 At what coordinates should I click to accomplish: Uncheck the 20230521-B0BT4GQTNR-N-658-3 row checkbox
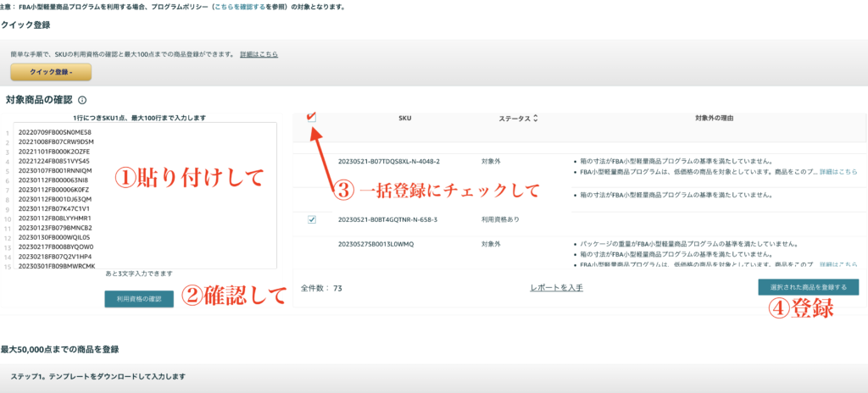click(x=311, y=219)
